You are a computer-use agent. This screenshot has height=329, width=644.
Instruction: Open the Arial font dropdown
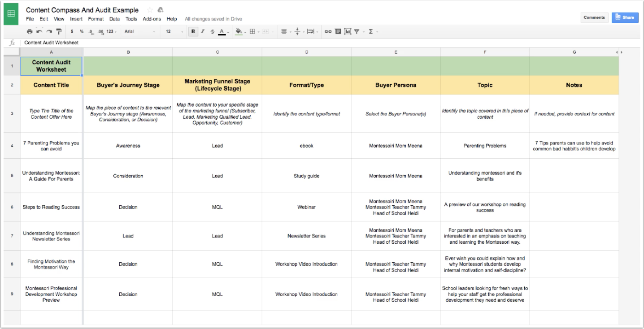coord(140,31)
